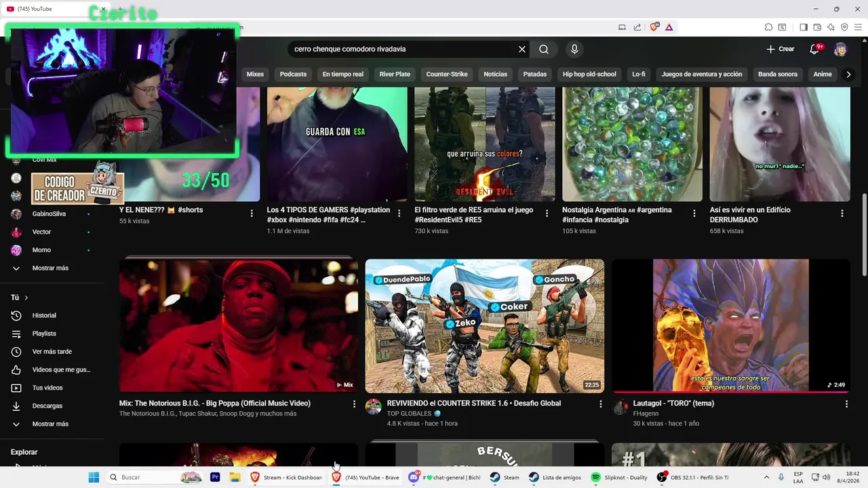This screenshot has height=488, width=868.
Task: Select the Lo-fi chip
Action: tap(638, 74)
